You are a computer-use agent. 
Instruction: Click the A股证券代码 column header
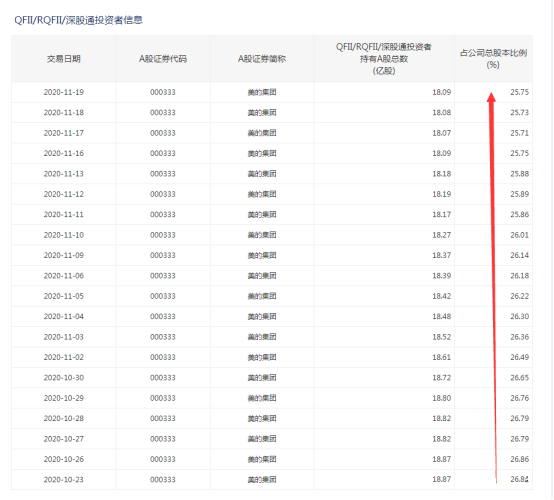tap(163, 59)
